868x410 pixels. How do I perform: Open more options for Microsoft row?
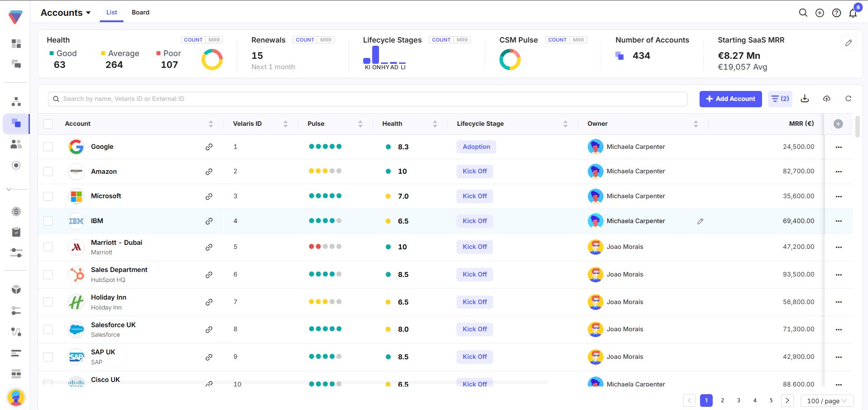coord(839,196)
